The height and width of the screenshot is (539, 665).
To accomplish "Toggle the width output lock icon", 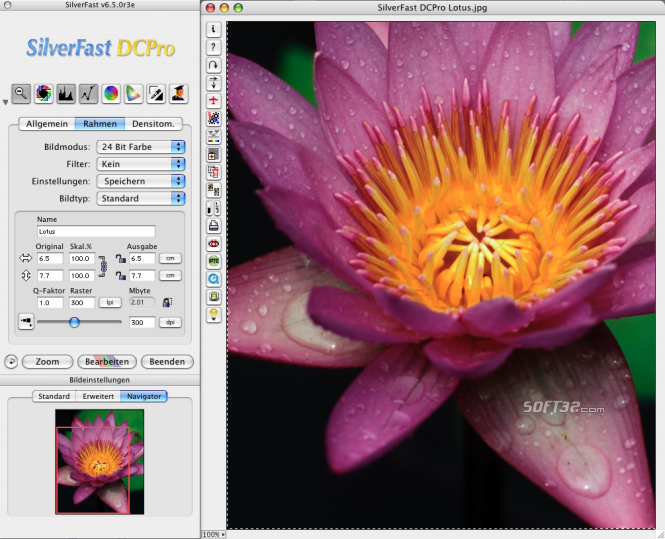I will [x=121, y=258].
